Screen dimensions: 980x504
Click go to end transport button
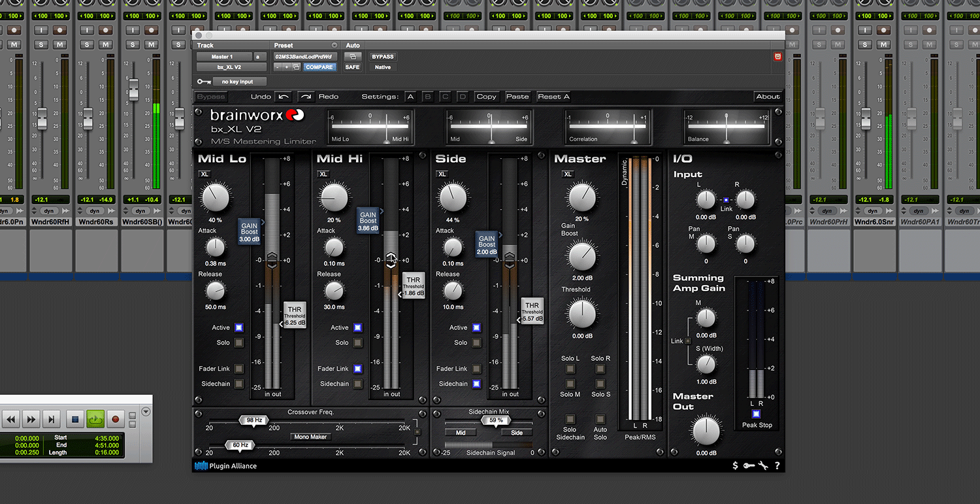coord(52,419)
